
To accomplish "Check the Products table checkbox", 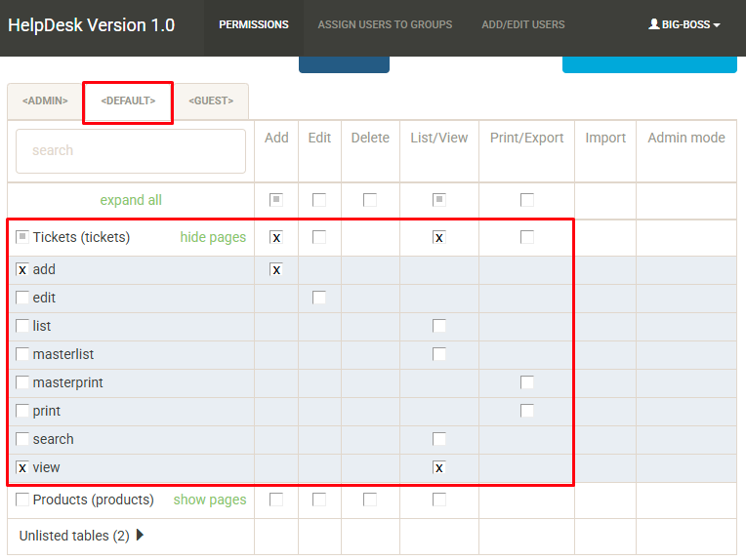I will (22, 500).
